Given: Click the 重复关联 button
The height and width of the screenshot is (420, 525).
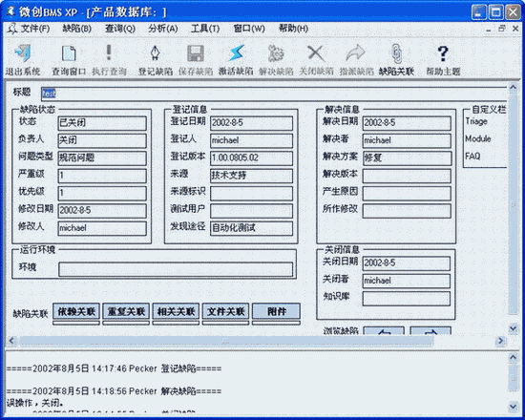Looking at the screenshot, I should 126,311.
